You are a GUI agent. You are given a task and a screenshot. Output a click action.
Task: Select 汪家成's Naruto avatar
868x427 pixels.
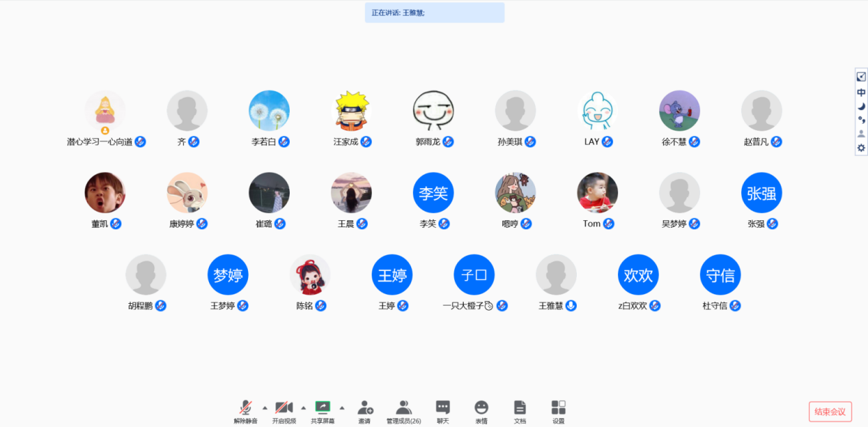click(x=351, y=111)
